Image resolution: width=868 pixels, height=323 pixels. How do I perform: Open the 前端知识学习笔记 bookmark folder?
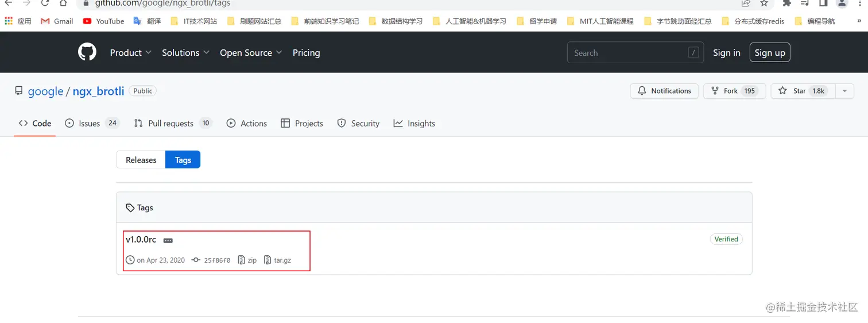pyautogui.click(x=325, y=21)
